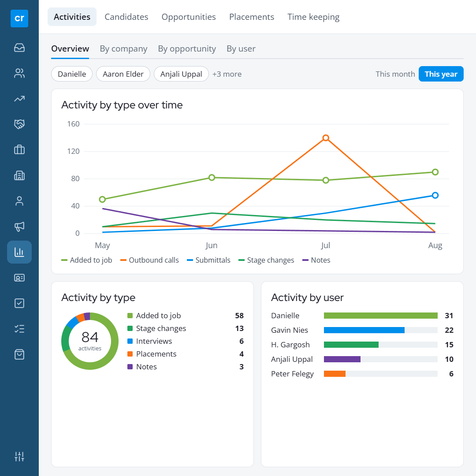Select the By user sub-tab
This screenshot has width=476, height=476.
point(241,49)
